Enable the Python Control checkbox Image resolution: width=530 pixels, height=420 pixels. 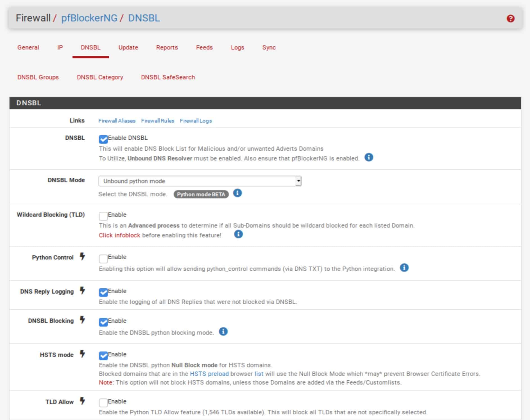[x=103, y=258]
